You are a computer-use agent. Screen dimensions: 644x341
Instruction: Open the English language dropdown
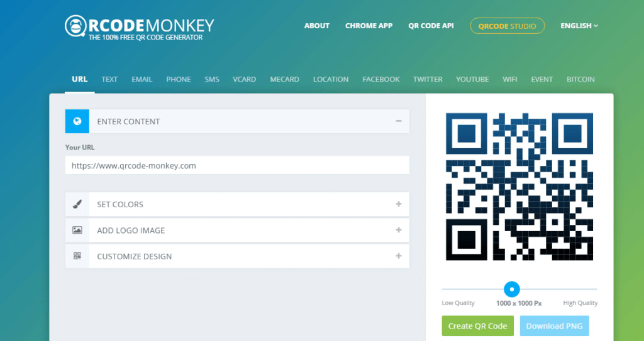(579, 26)
